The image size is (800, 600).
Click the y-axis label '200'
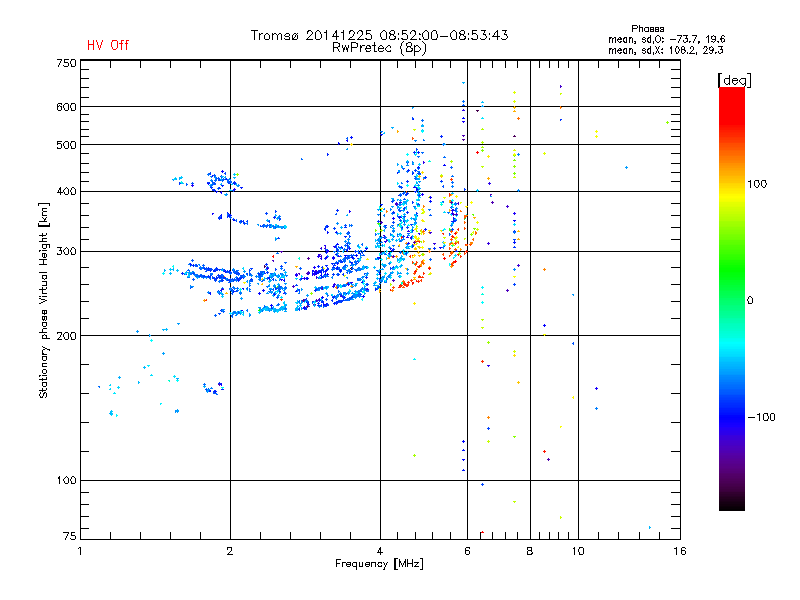66,336
